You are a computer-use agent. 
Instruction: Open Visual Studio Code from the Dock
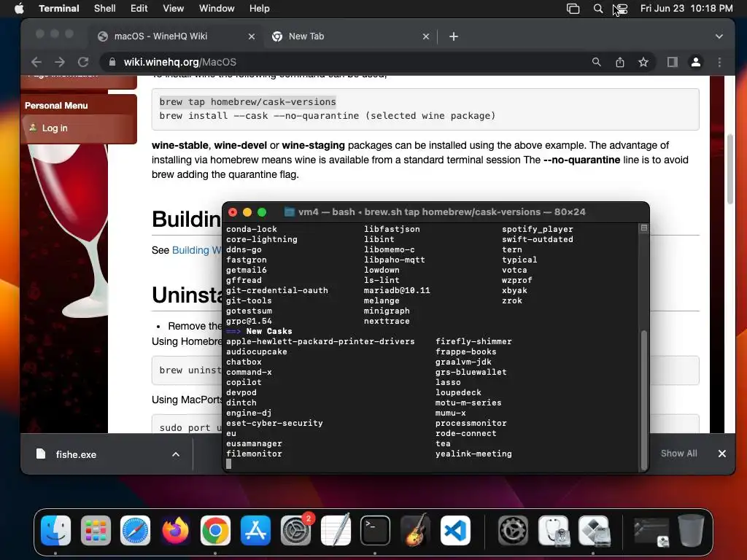(455, 531)
